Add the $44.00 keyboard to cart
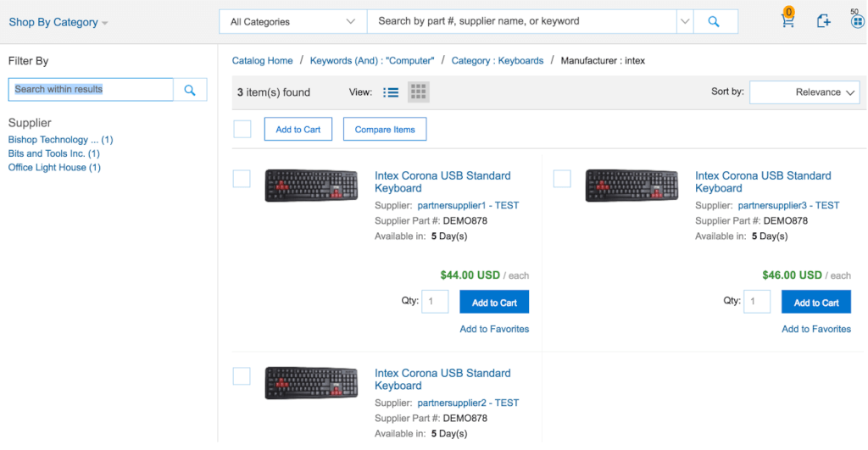This screenshot has height=450, width=868. [494, 303]
